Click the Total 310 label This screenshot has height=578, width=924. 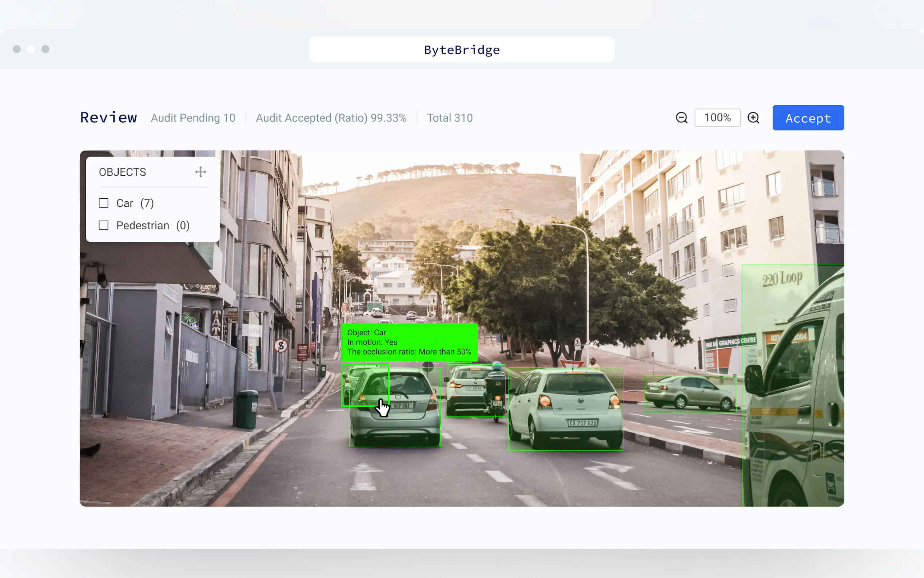(x=450, y=118)
